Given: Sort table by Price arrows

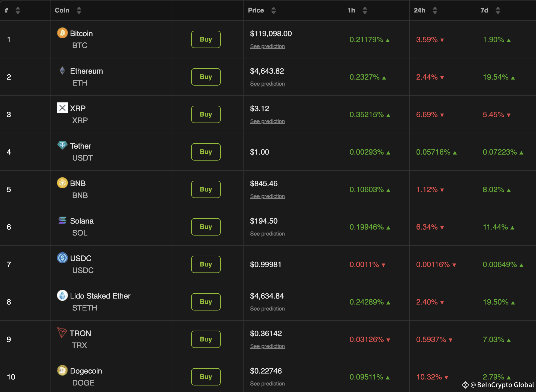Looking at the screenshot, I should coord(274,10).
